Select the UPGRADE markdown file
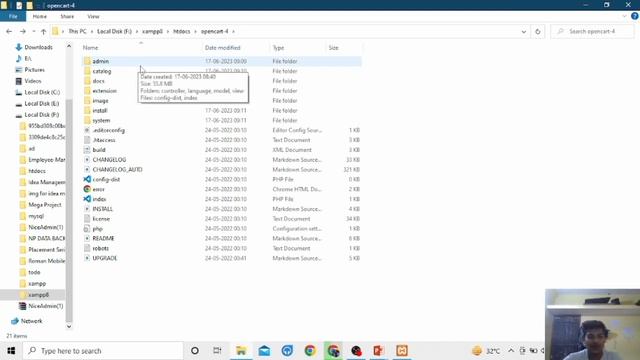This screenshot has width=640, height=360. pyautogui.click(x=105, y=258)
